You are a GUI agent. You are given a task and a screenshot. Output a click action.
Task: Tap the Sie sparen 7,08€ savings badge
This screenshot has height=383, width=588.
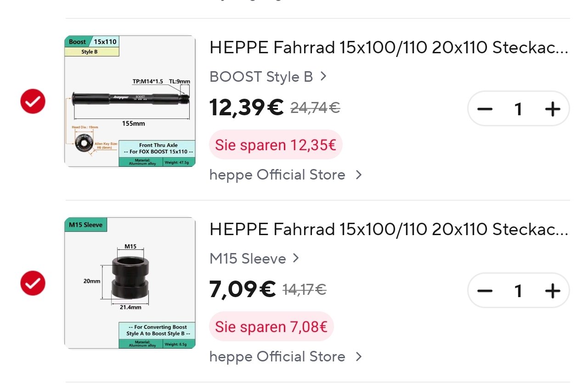click(x=271, y=327)
